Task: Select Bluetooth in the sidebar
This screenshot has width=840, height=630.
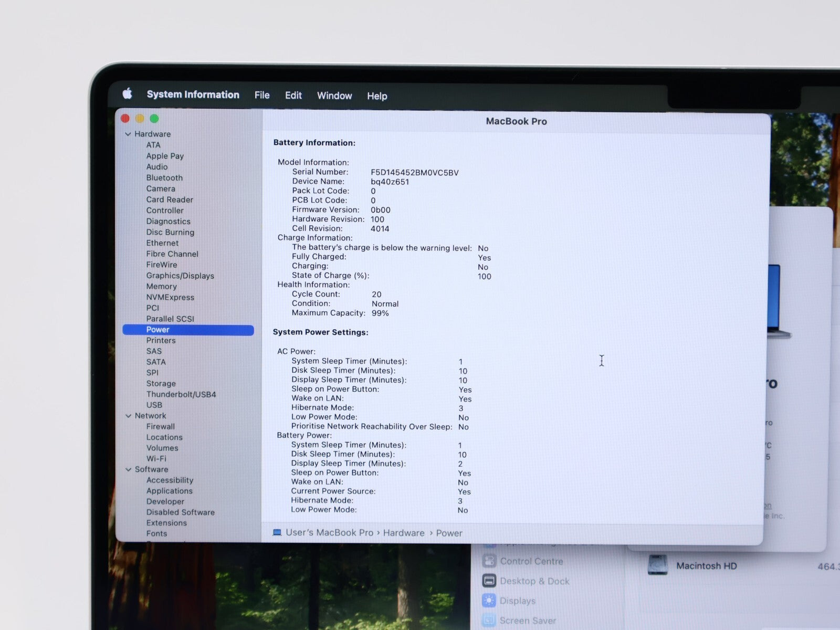Action: coord(164,178)
